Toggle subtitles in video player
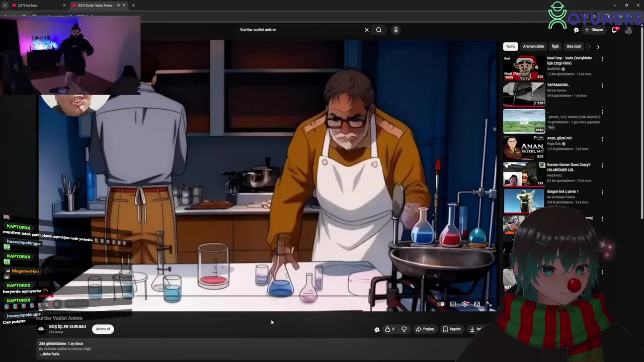 pos(453,304)
